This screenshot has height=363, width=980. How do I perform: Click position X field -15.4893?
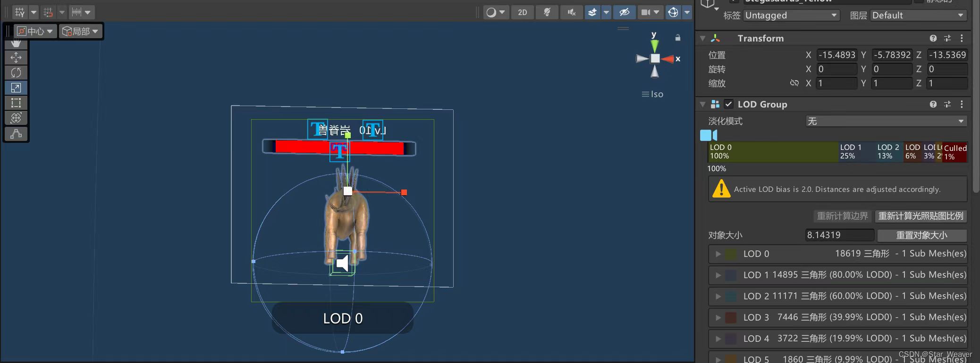coord(837,55)
